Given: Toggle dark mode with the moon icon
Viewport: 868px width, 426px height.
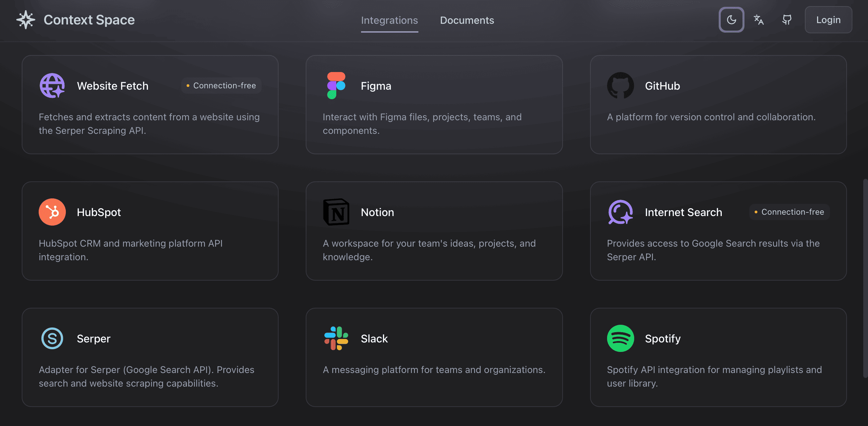Looking at the screenshot, I should pyautogui.click(x=731, y=20).
